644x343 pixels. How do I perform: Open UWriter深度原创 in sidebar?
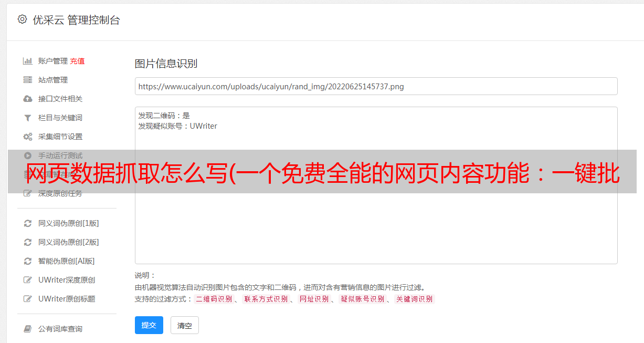point(67,280)
